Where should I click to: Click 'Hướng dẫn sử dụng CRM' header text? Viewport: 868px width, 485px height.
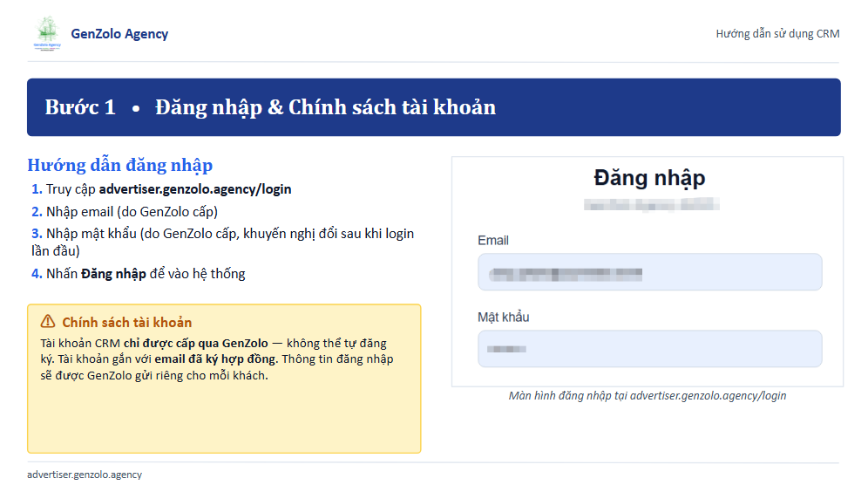click(x=777, y=34)
